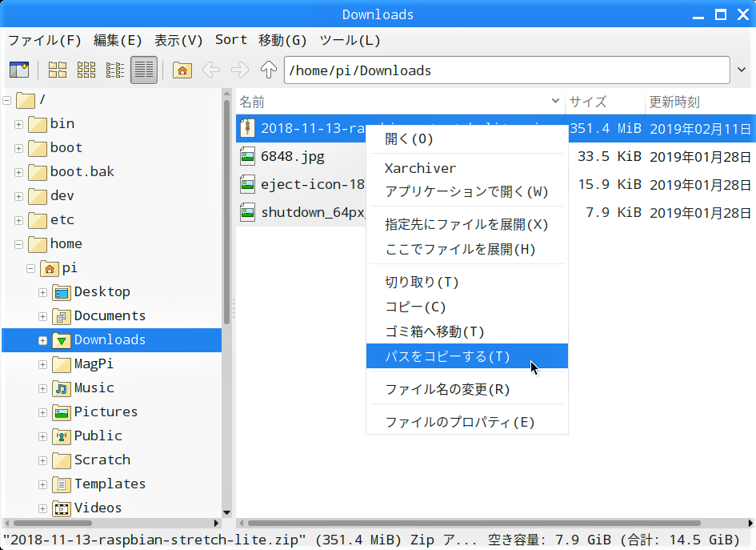
Task: Expand the Desktop folder tree node
Action: coord(43,292)
